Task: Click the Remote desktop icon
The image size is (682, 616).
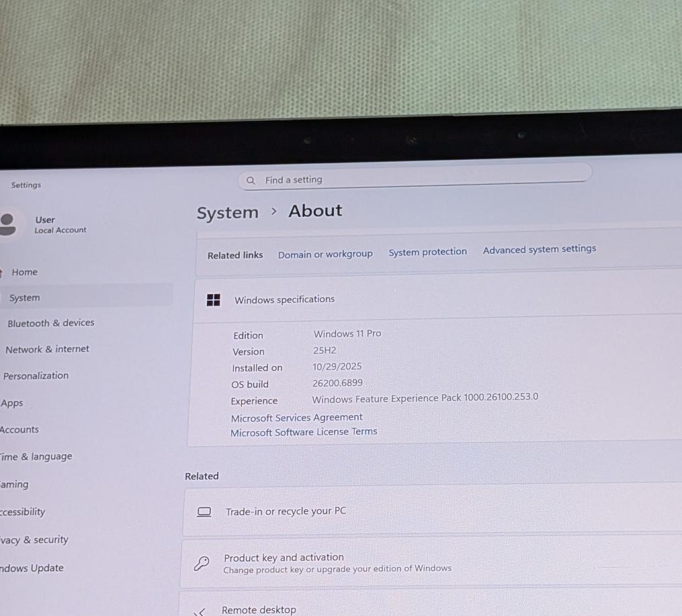Action: [x=200, y=611]
